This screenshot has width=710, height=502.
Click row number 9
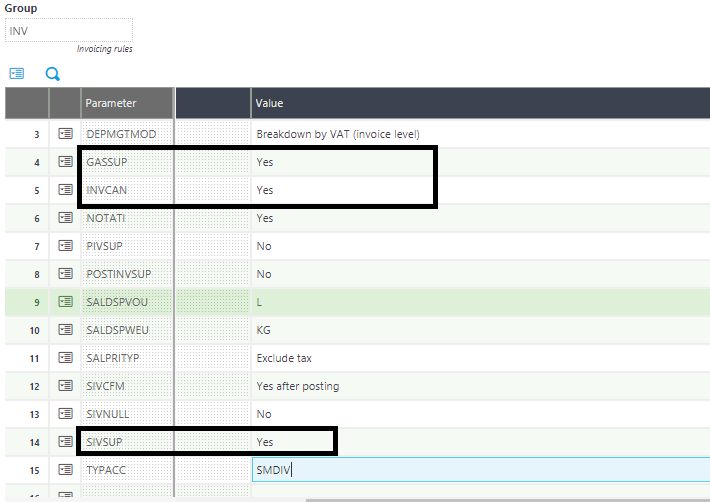(x=37, y=302)
